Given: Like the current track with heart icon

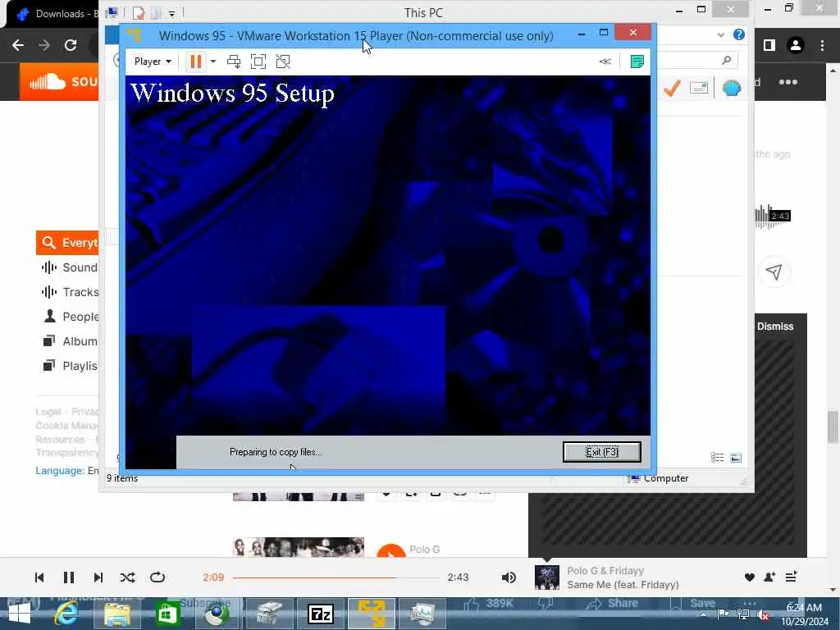Looking at the screenshot, I should point(750,577).
